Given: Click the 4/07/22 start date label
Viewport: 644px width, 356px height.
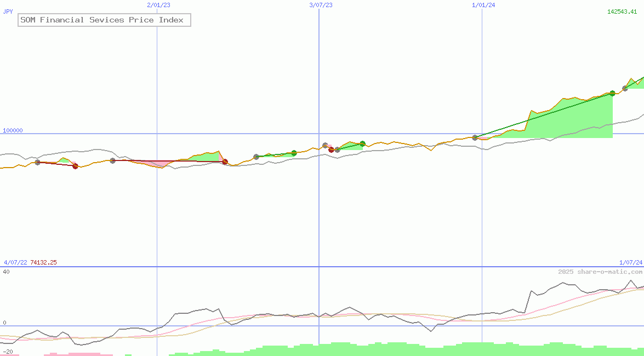Looking at the screenshot, I should point(15,262).
